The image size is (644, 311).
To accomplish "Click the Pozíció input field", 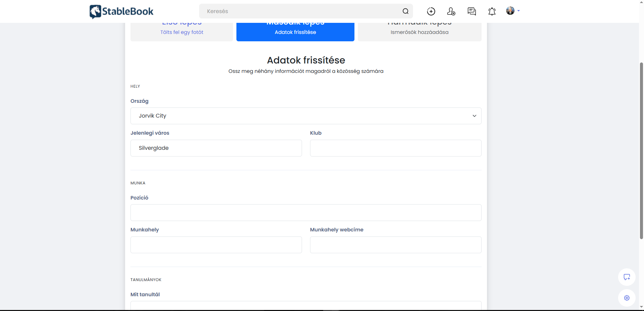I will coord(306,213).
